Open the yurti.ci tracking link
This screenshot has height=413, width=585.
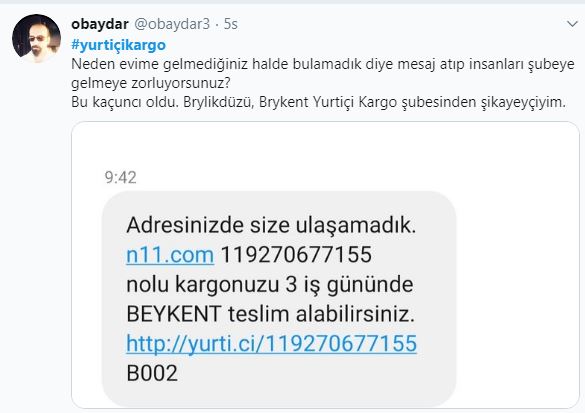pyautogui.click(x=271, y=344)
